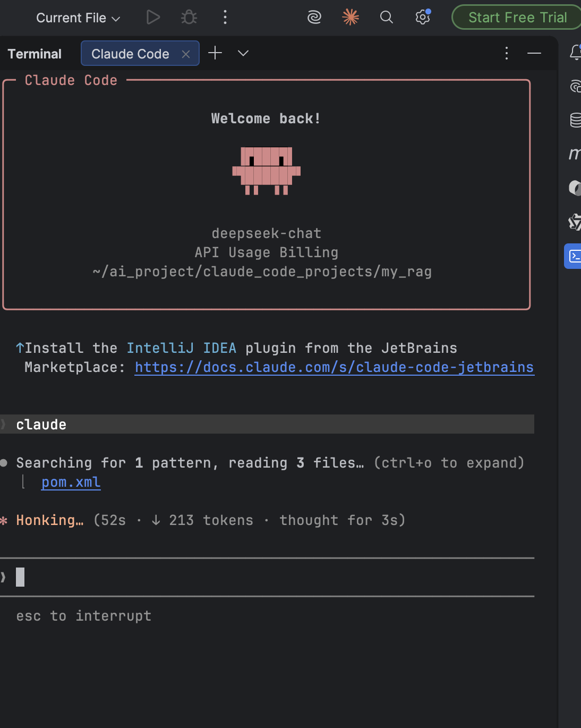Click the Claude prompt input line
Image resolution: width=581 pixels, height=728 pixels.
(x=267, y=577)
